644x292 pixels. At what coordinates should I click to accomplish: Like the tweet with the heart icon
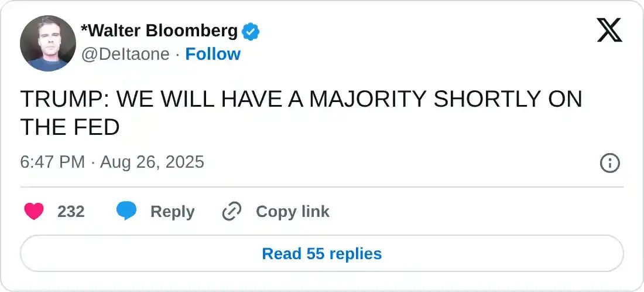coord(34,212)
